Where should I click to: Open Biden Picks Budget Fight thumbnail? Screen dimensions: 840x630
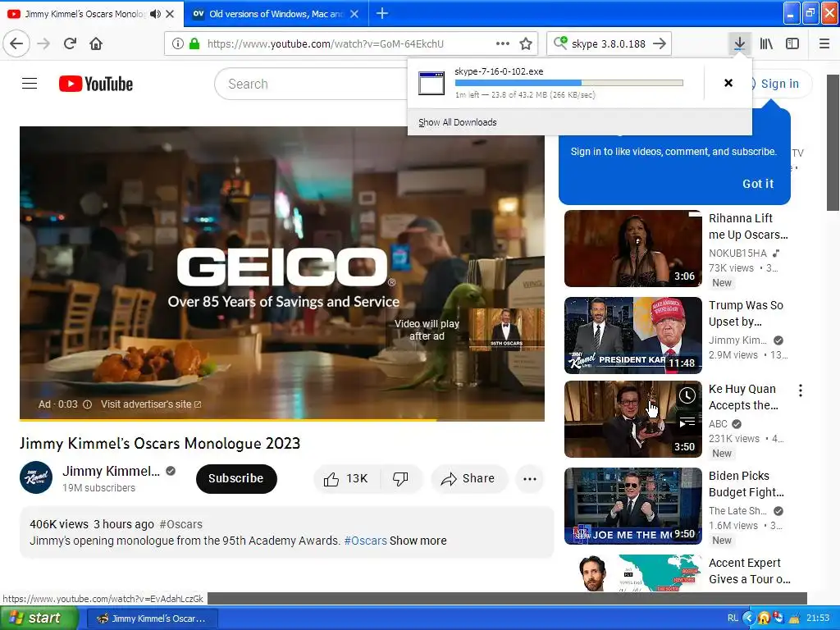click(x=632, y=505)
